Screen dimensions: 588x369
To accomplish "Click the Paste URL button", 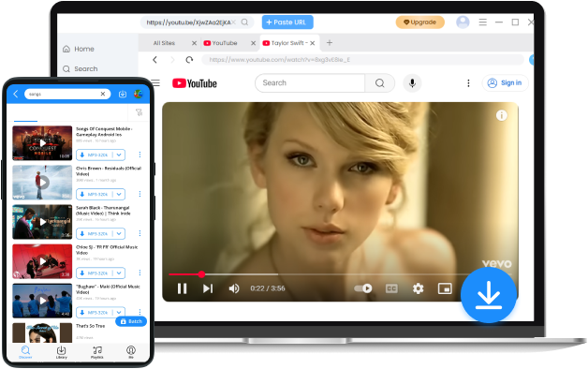I will 287,22.
